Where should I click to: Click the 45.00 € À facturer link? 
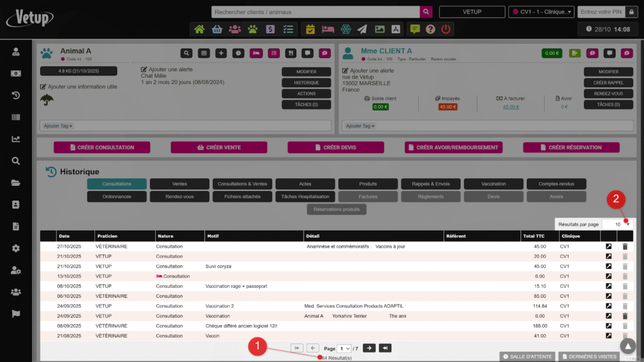pyautogui.click(x=510, y=107)
